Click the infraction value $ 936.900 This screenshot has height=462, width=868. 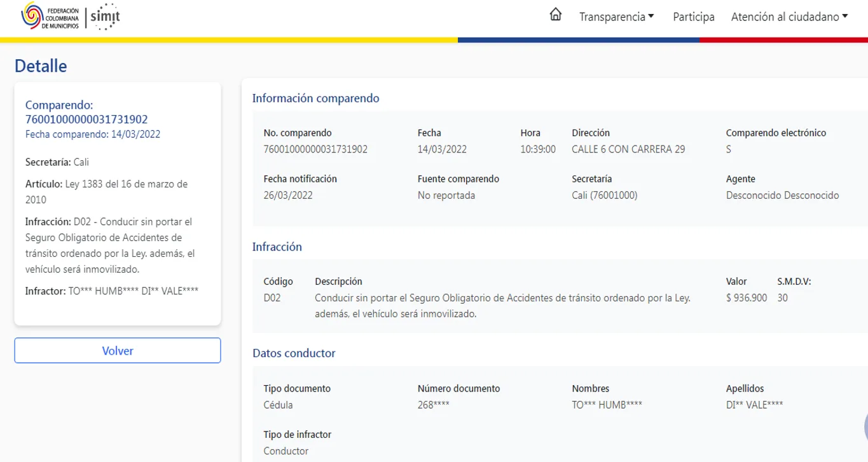747,297
